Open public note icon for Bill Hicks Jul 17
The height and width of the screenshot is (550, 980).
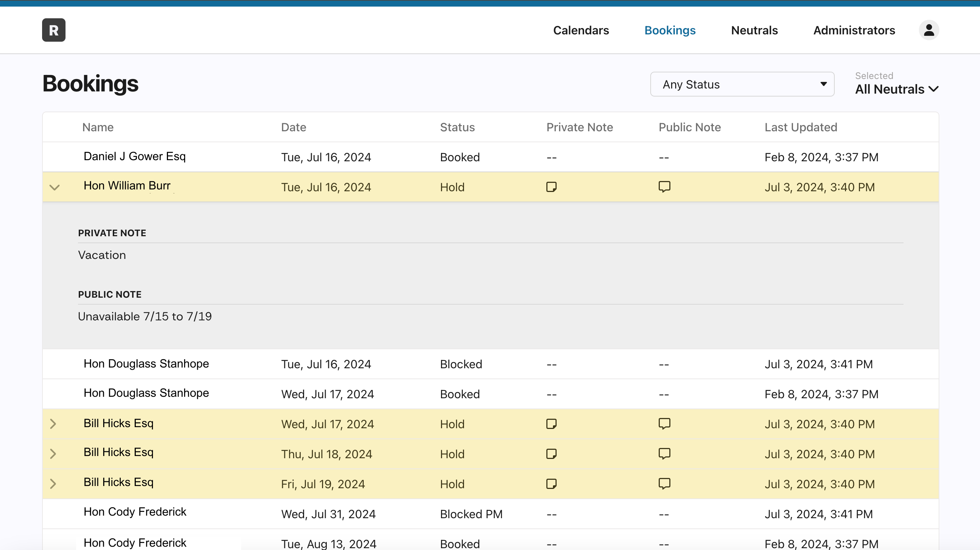point(664,423)
